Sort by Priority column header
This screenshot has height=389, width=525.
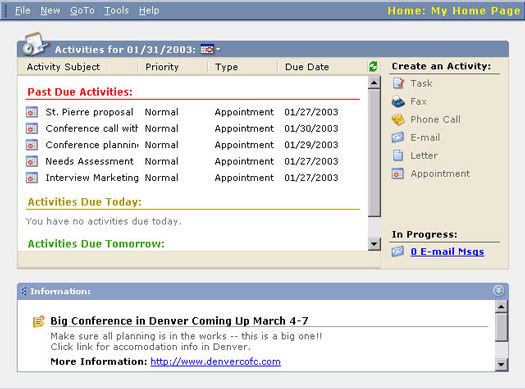[x=162, y=67]
